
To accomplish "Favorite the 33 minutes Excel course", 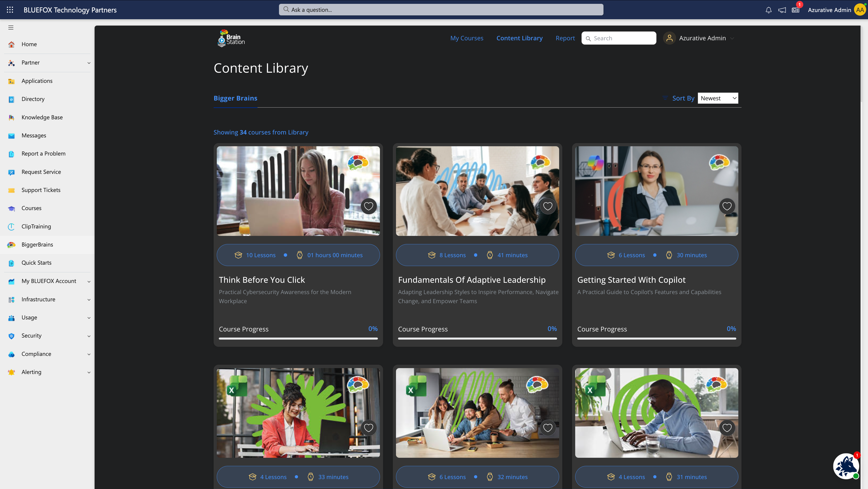I will pyautogui.click(x=369, y=428).
